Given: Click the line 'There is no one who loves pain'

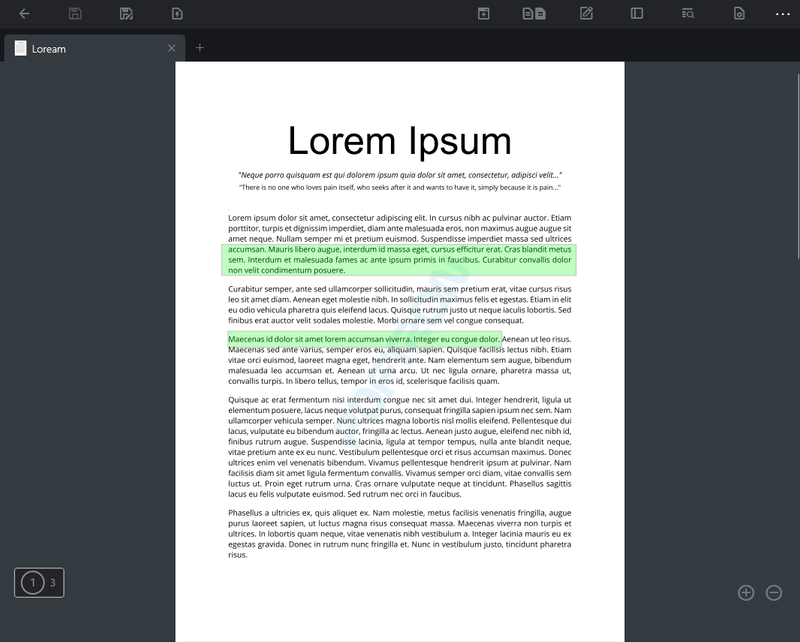Looking at the screenshot, I should [x=400, y=187].
